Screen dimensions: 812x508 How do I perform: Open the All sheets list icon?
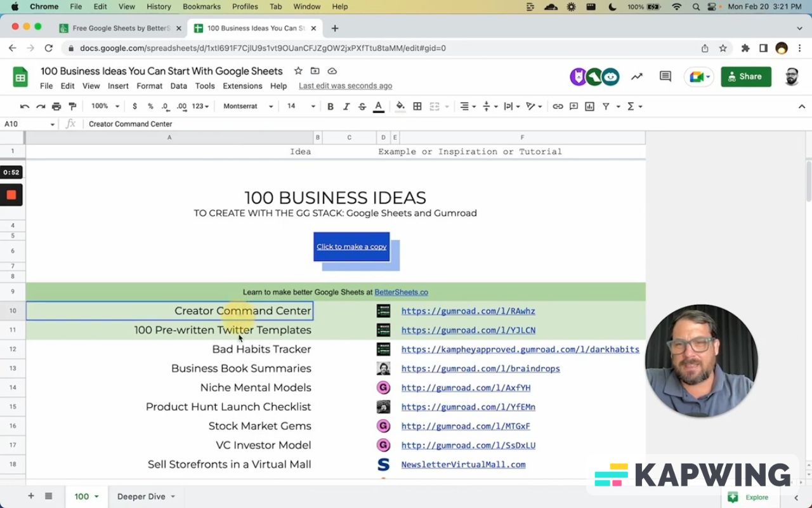(x=48, y=496)
